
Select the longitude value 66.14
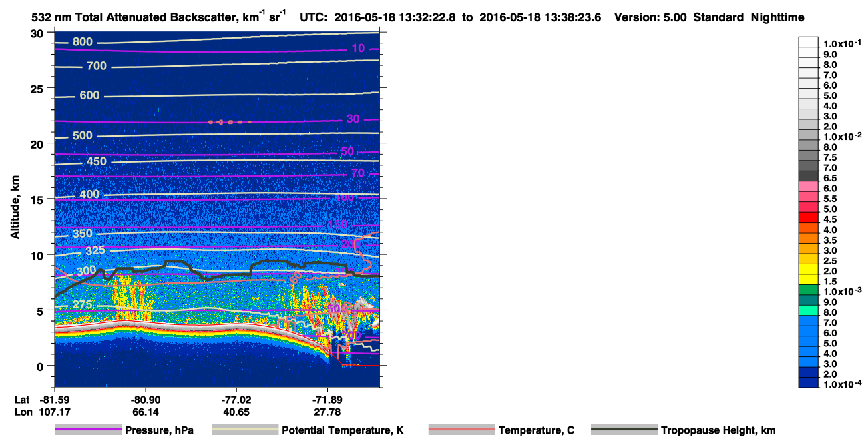click(145, 412)
